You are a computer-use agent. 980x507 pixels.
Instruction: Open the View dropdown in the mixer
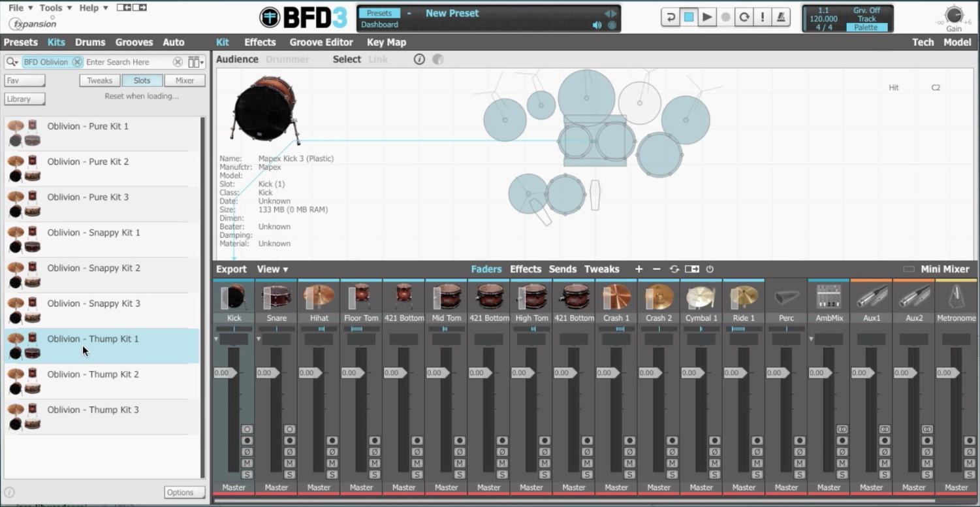pyautogui.click(x=272, y=269)
